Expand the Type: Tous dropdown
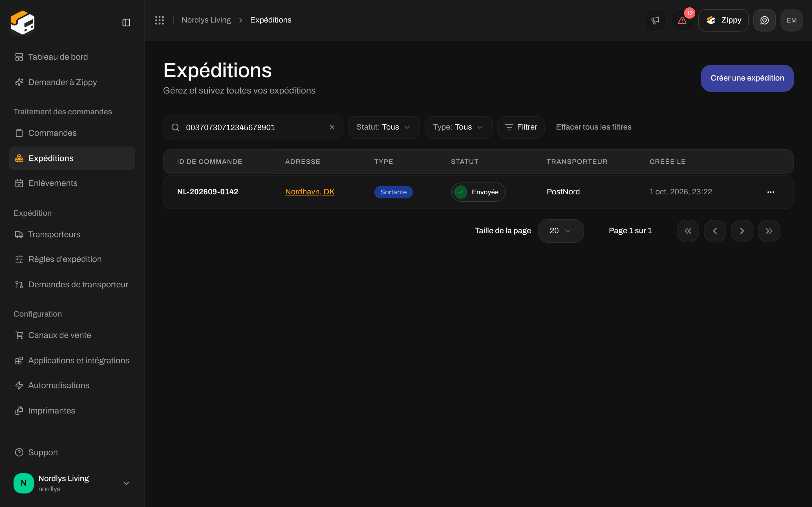The image size is (812, 507). (458, 127)
